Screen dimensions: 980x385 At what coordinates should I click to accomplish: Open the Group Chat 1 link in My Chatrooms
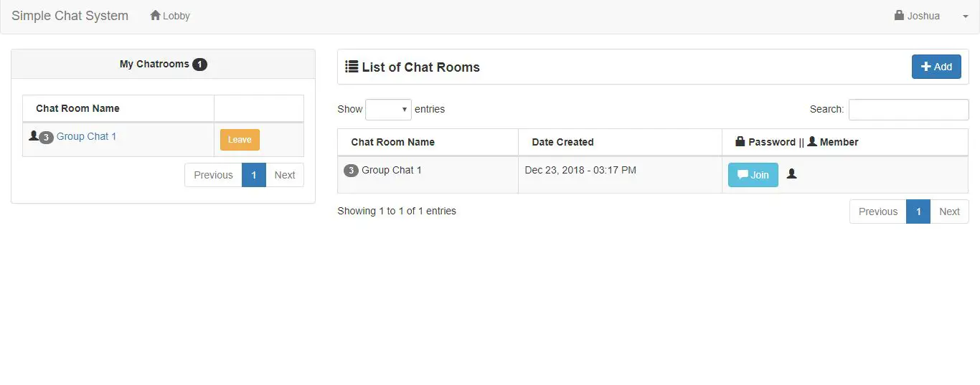pyautogui.click(x=86, y=136)
